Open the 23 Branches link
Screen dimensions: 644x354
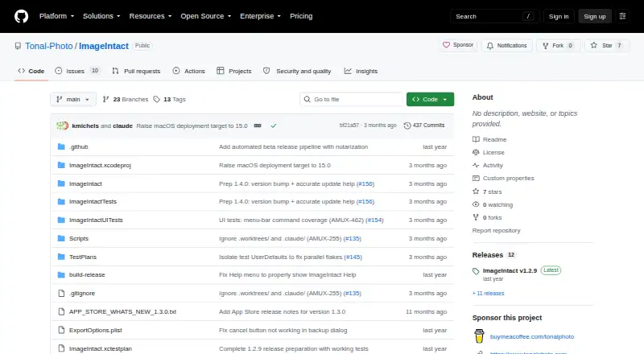click(126, 100)
